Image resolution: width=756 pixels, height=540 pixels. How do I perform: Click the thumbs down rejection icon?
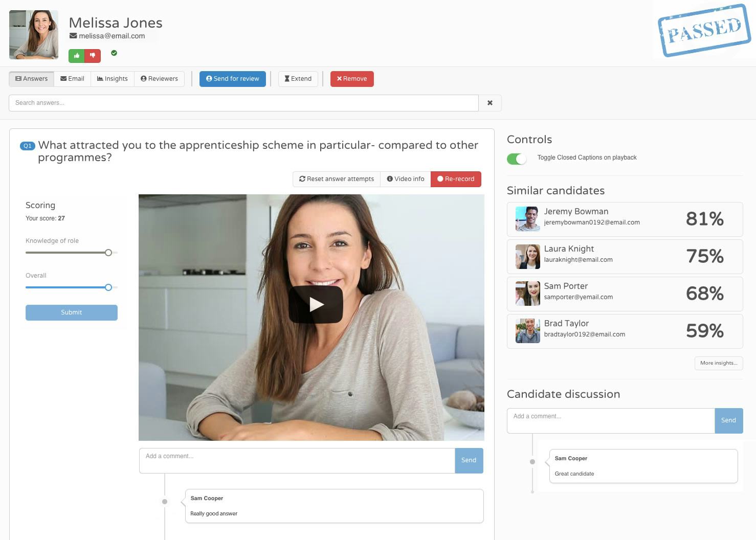coord(92,56)
